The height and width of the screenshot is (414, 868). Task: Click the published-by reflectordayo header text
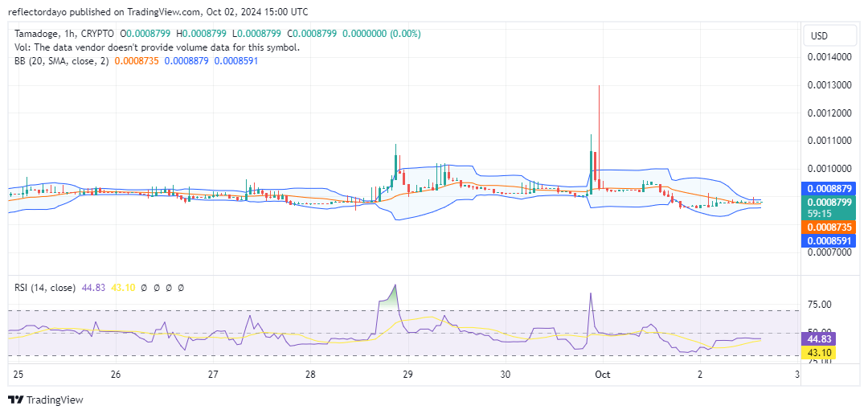(158, 11)
